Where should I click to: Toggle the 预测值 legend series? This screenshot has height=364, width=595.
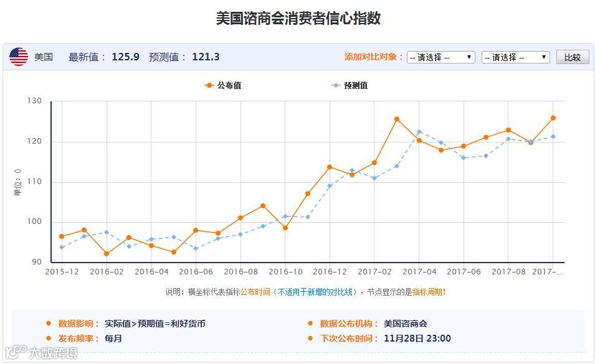[350, 85]
